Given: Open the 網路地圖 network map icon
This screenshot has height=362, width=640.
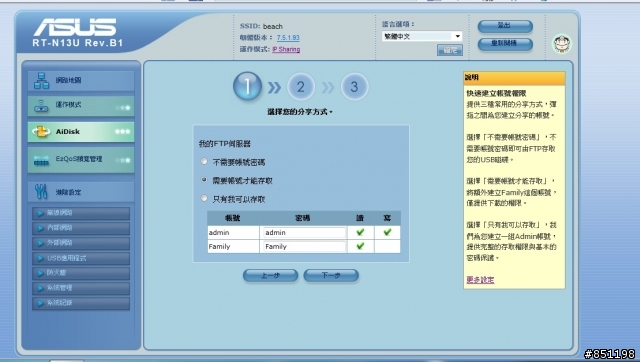Looking at the screenshot, I should pyautogui.click(x=41, y=81).
